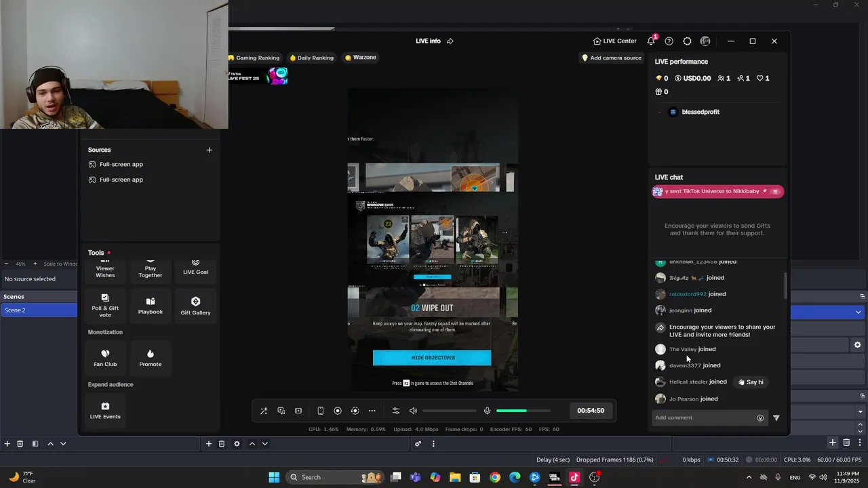Viewport: 868px width, 488px height.
Task: Open Fan Club monetization tool
Action: 105,358
